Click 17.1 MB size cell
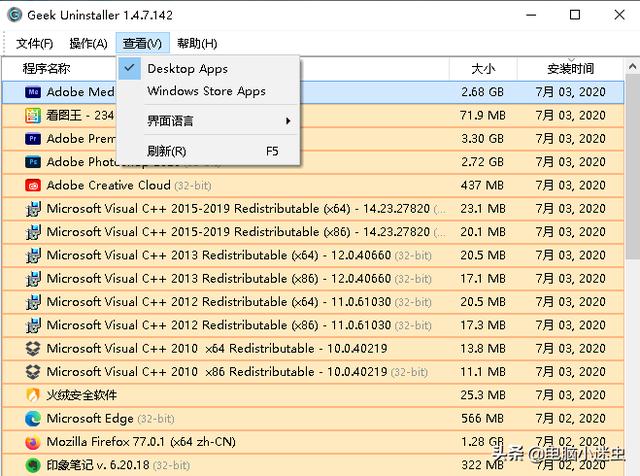Image resolution: width=640 pixels, height=476 pixels. [x=482, y=279]
